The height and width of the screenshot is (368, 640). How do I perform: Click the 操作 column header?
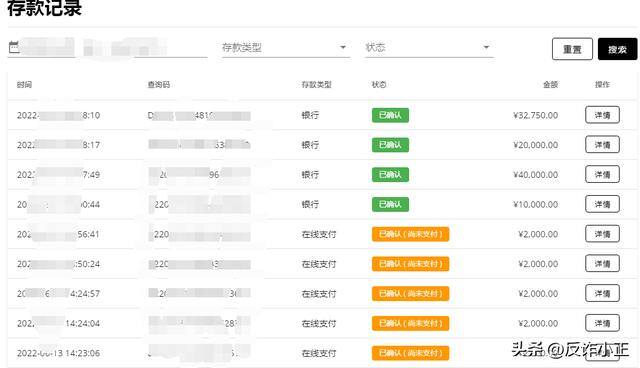click(x=602, y=84)
